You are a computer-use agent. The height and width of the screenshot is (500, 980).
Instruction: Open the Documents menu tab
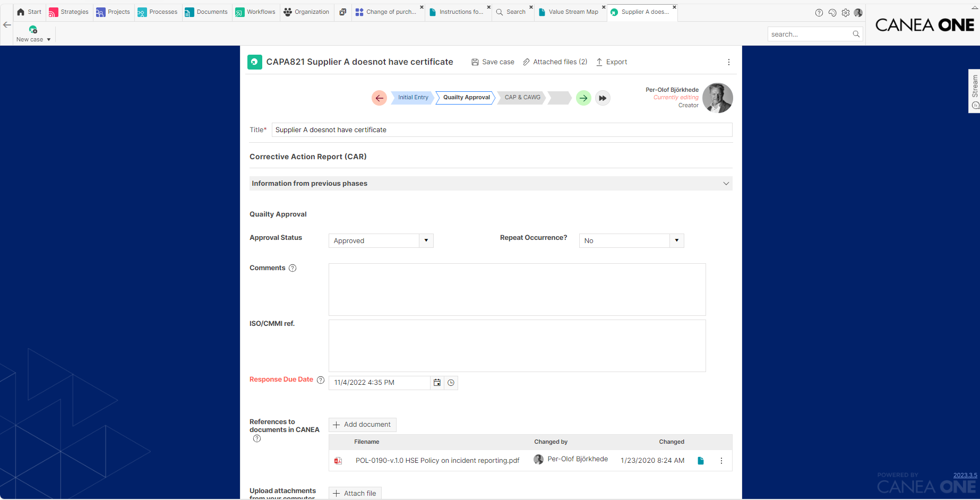(207, 12)
